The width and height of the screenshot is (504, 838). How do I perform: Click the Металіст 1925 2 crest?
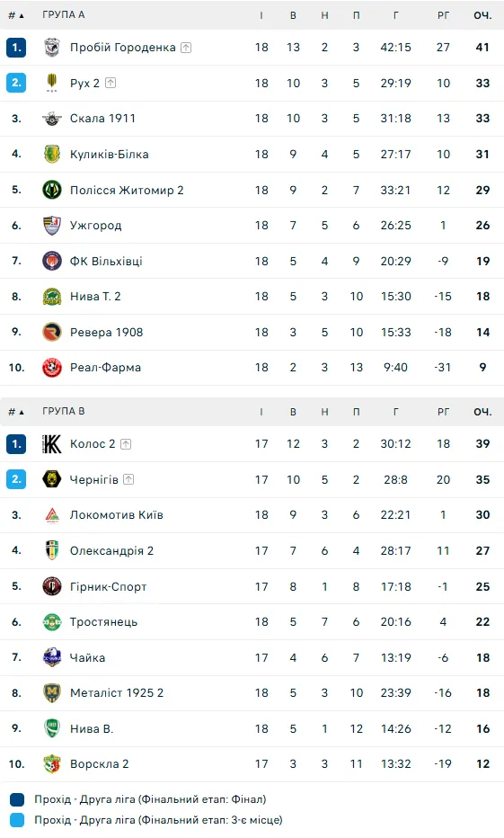pyautogui.click(x=52, y=693)
